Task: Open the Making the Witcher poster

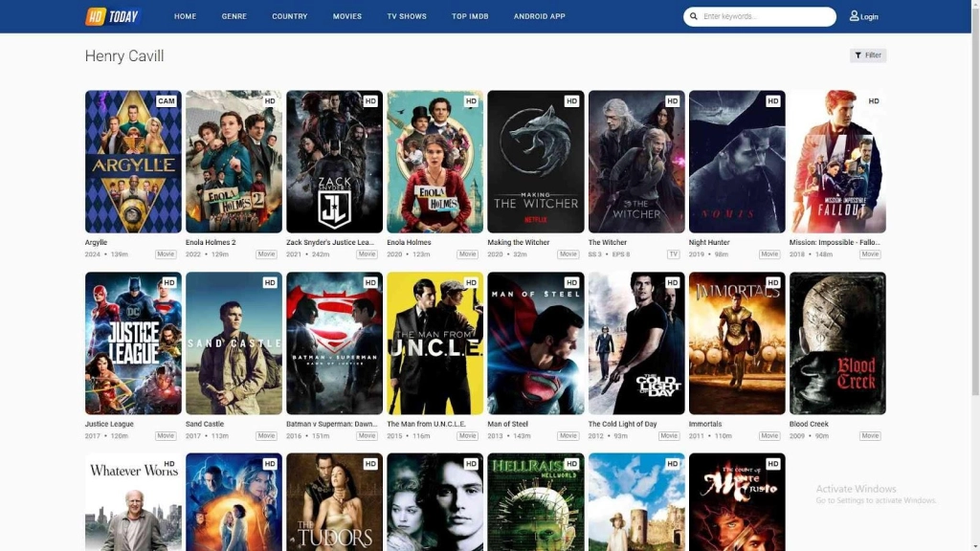Action: click(x=536, y=162)
